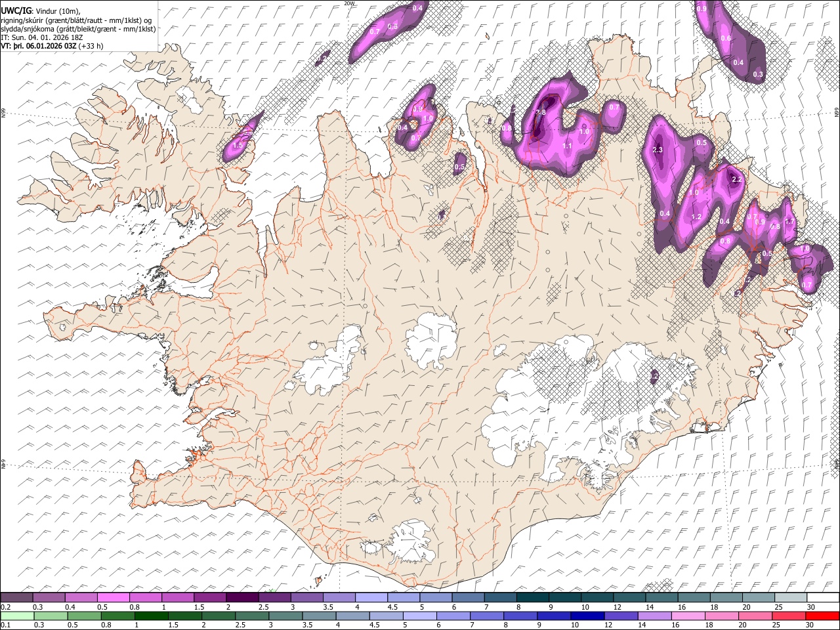Screen dimensions: 840x630
Task: Click the '4.5' label under the top legend row
Action: (392, 607)
